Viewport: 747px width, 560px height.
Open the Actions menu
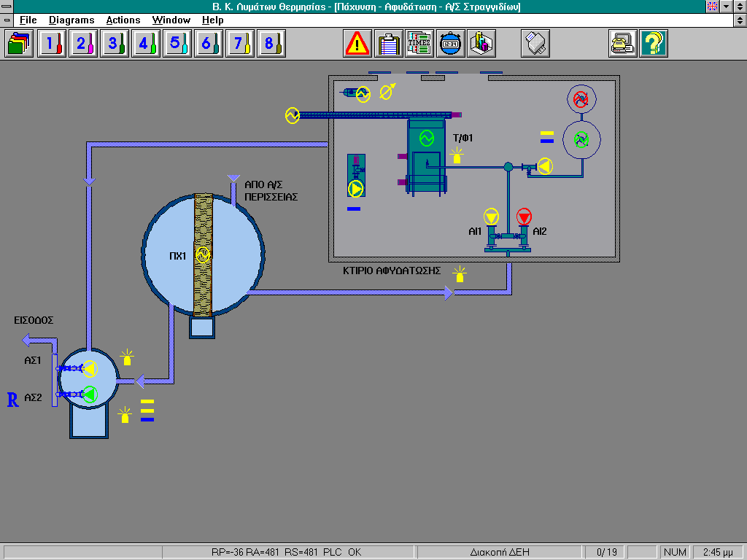[x=123, y=20]
